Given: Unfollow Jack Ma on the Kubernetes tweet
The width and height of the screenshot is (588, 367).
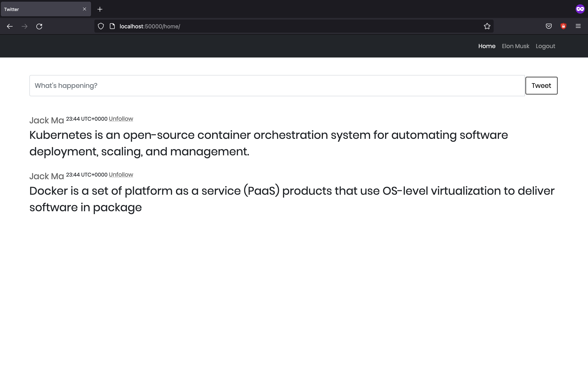Looking at the screenshot, I should pos(121,119).
